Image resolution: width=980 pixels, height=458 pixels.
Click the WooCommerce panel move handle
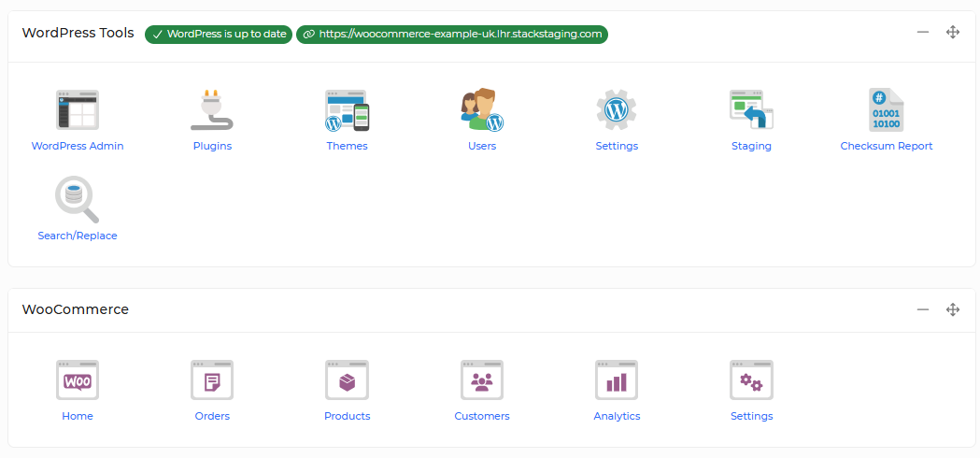point(953,309)
